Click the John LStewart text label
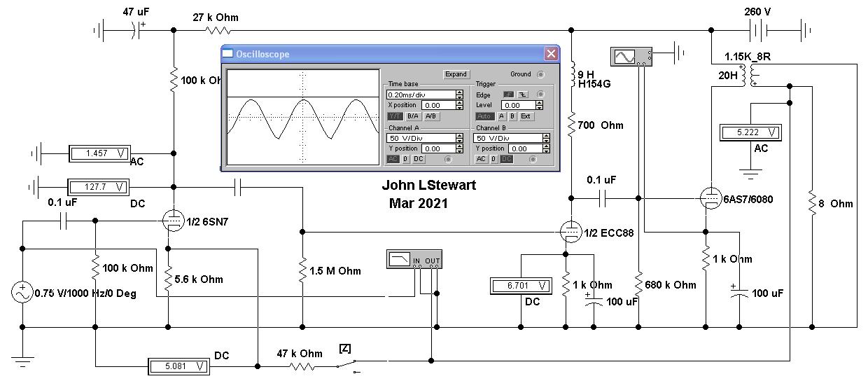This screenshot has width=868, height=381. [428, 186]
